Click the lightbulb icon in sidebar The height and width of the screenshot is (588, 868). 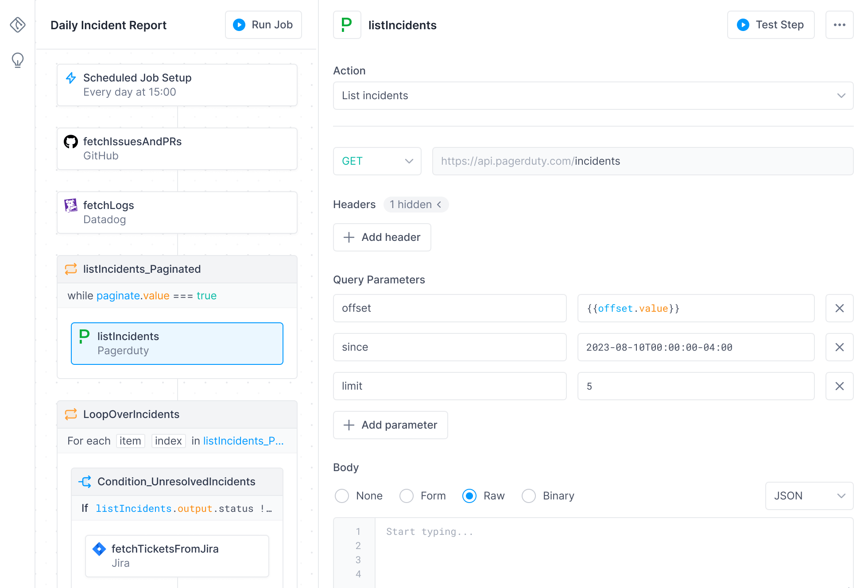pos(18,60)
